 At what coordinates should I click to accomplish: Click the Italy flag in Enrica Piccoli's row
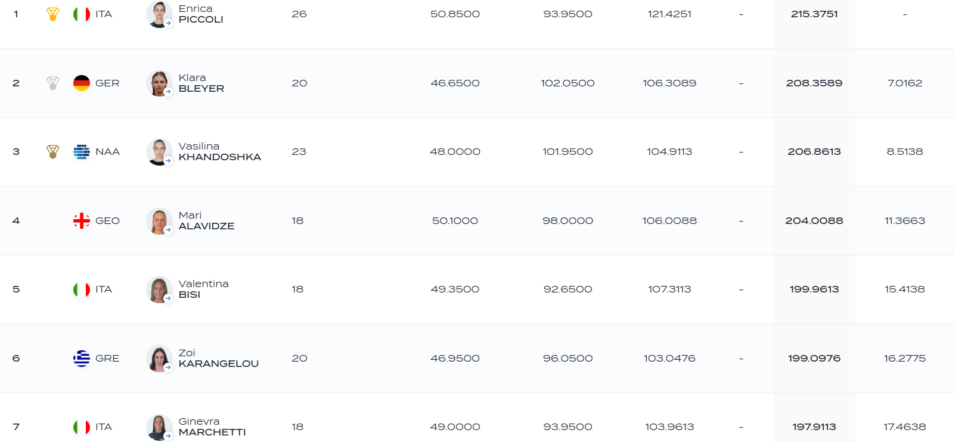pyautogui.click(x=82, y=14)
